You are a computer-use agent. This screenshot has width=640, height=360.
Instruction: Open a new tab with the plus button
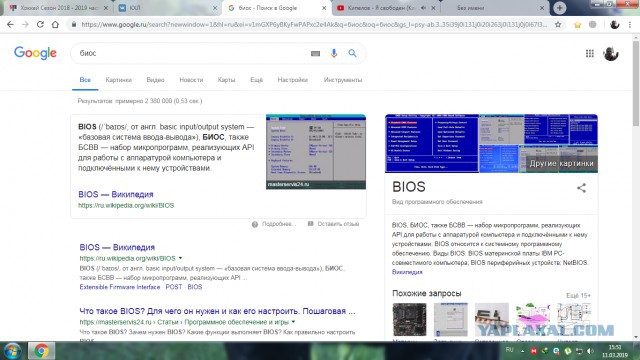coord(560,8)
